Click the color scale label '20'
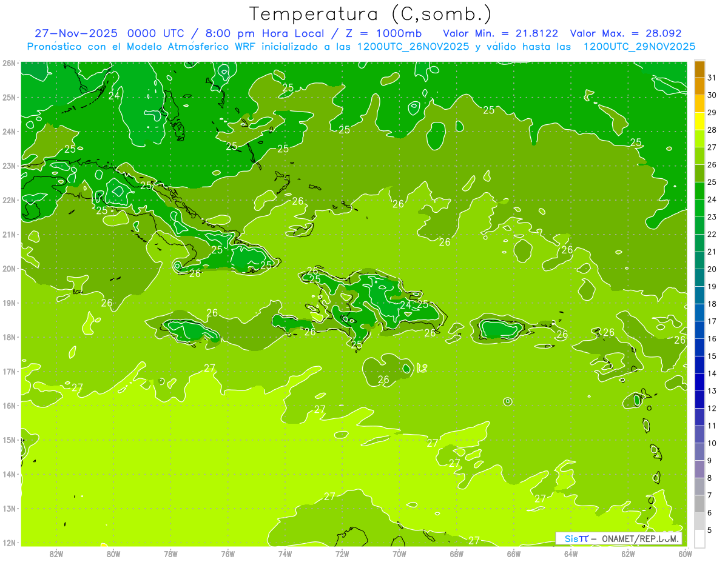 coord(712,269)
